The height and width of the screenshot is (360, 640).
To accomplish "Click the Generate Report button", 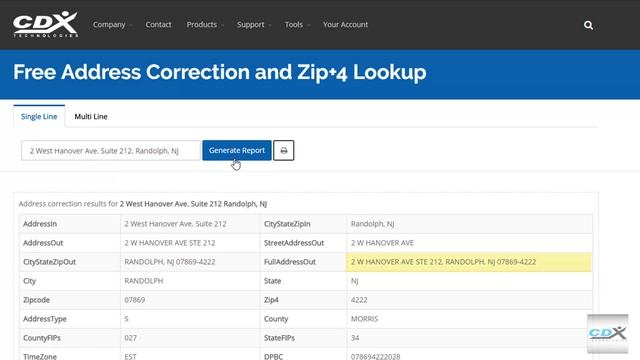I will click(237, 150).
